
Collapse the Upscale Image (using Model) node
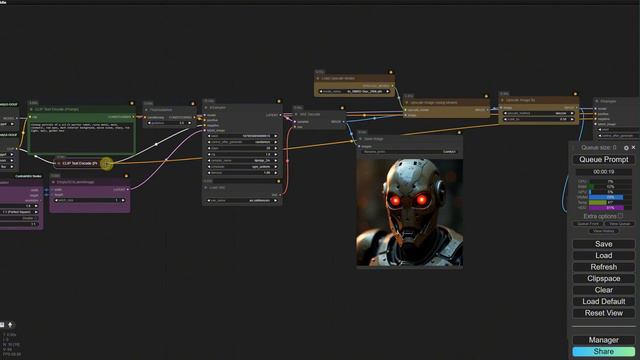[x=407, y=102]
